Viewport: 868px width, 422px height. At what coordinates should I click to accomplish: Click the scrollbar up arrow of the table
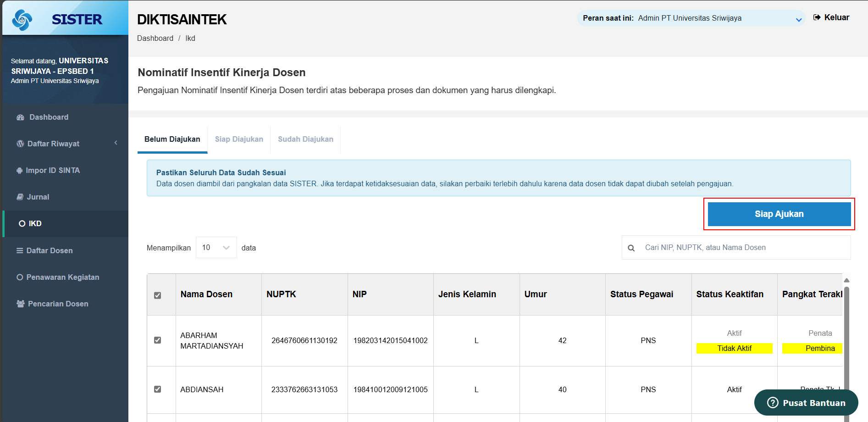pos(846,280)
